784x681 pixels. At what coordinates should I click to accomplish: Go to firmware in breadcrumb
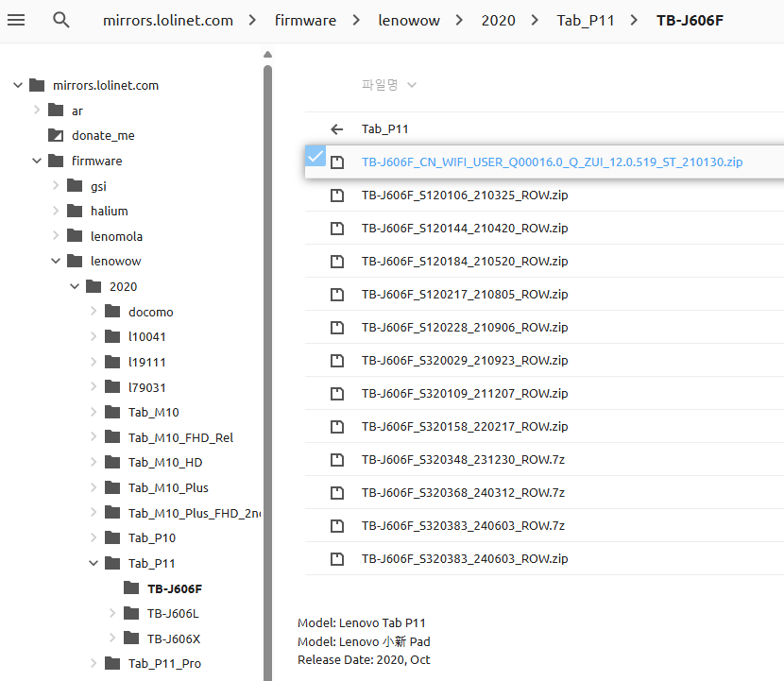305,21
